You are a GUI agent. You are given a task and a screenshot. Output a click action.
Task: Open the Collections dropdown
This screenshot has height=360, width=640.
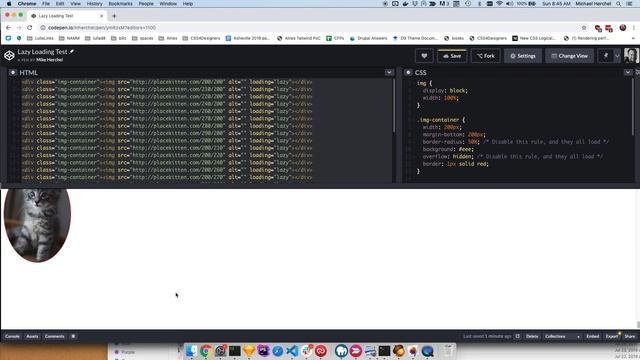562,336
